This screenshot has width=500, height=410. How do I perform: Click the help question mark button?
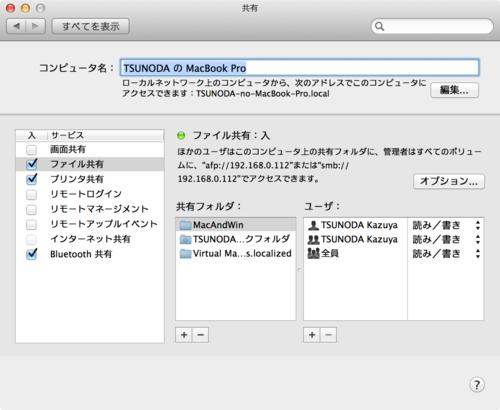(x=477, y=385)
